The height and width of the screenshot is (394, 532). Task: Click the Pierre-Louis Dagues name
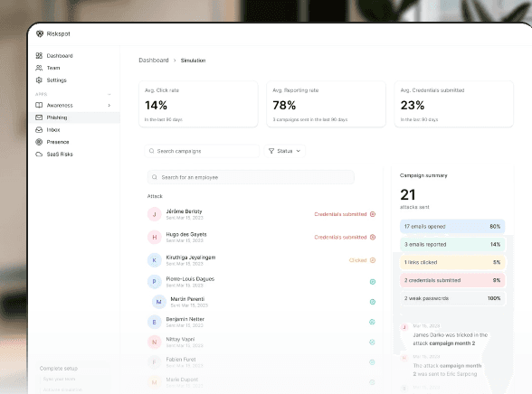click(190, 279)
